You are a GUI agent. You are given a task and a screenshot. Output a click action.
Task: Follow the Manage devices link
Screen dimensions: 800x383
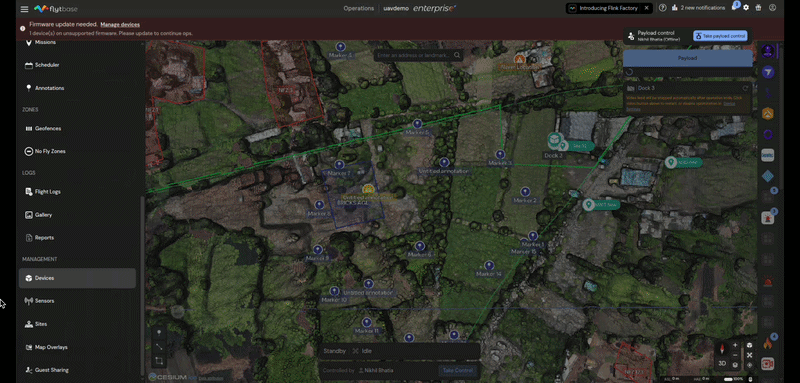tap(120, 24)
